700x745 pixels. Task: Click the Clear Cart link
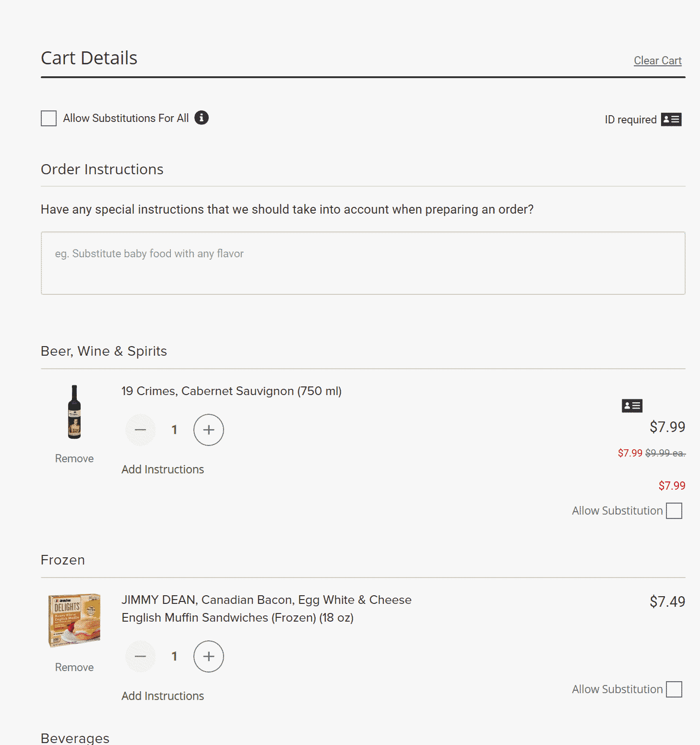click(657, 60)
